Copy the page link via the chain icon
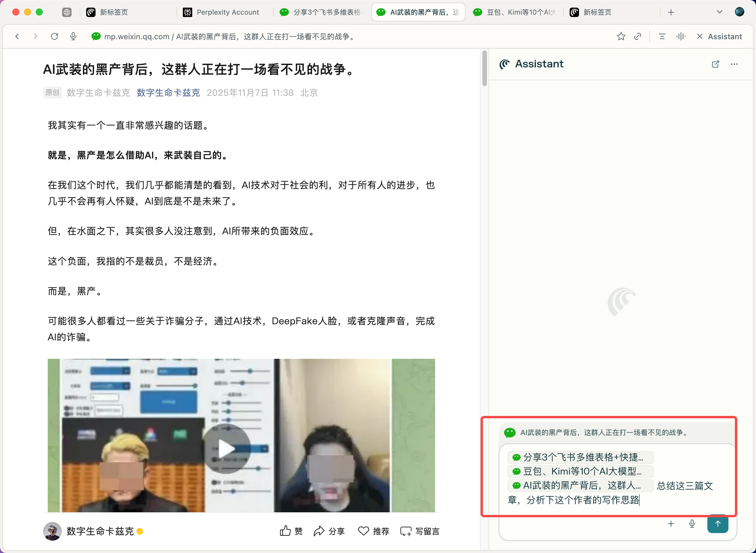Viewport: 756px width, 553px height. (638, 36)
